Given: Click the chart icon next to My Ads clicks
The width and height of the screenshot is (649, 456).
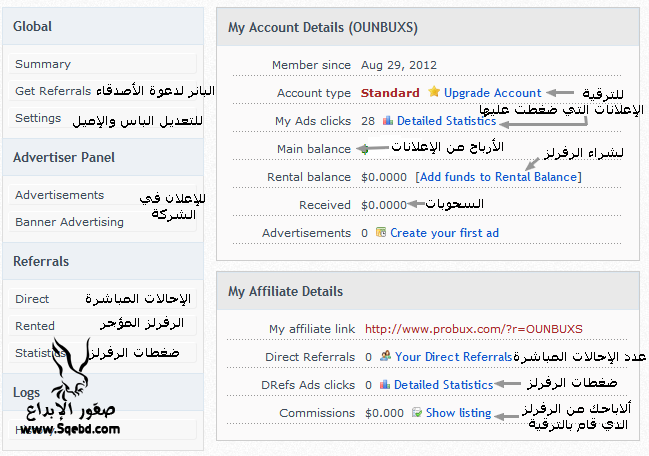Looking at the screenshot, I should (x=387, y=121).
